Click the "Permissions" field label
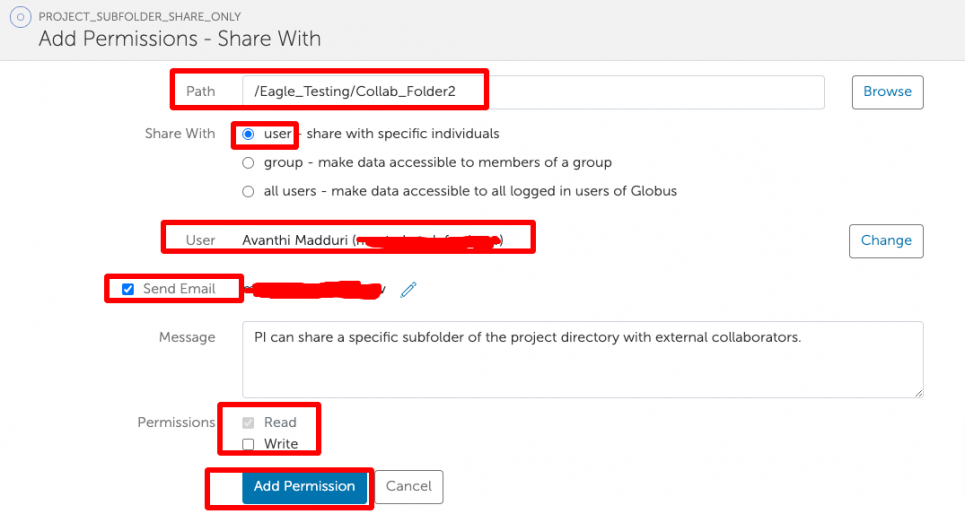 tap(176, 422)
